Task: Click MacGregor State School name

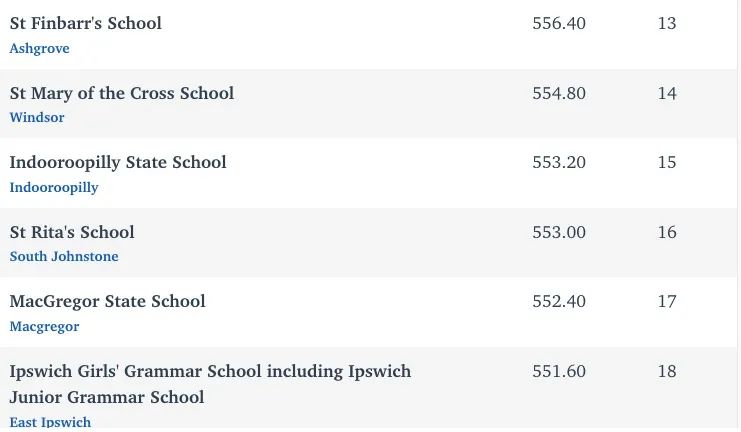Action: (x=107, y=302)
